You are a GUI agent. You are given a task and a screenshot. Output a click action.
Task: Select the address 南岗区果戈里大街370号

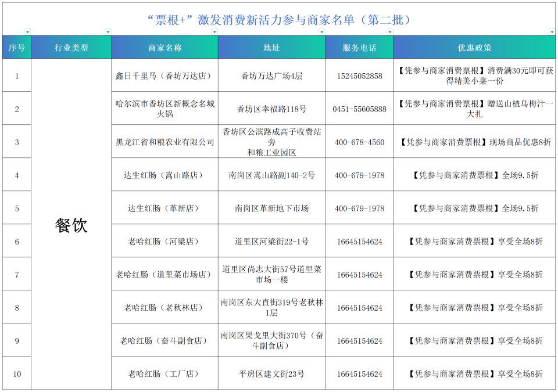[x=271, y=340]
